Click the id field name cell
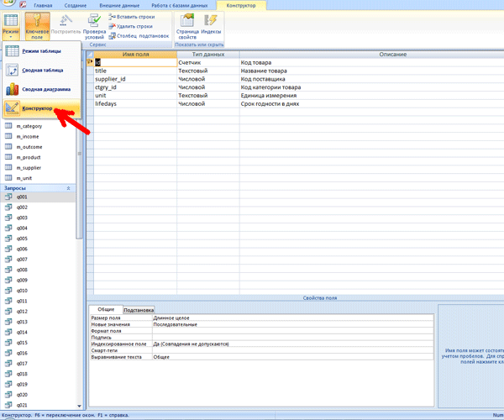 click(x=135, y=62)
